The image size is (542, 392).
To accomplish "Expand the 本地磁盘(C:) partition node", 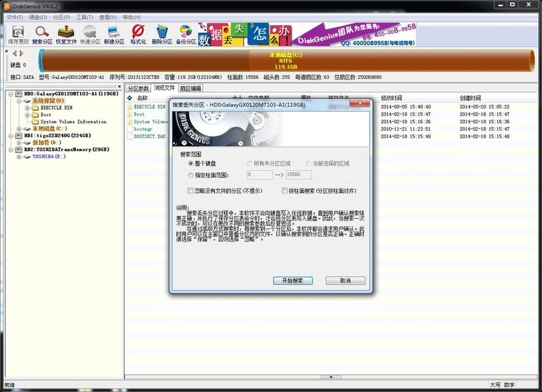I will [x=19, y=128].
